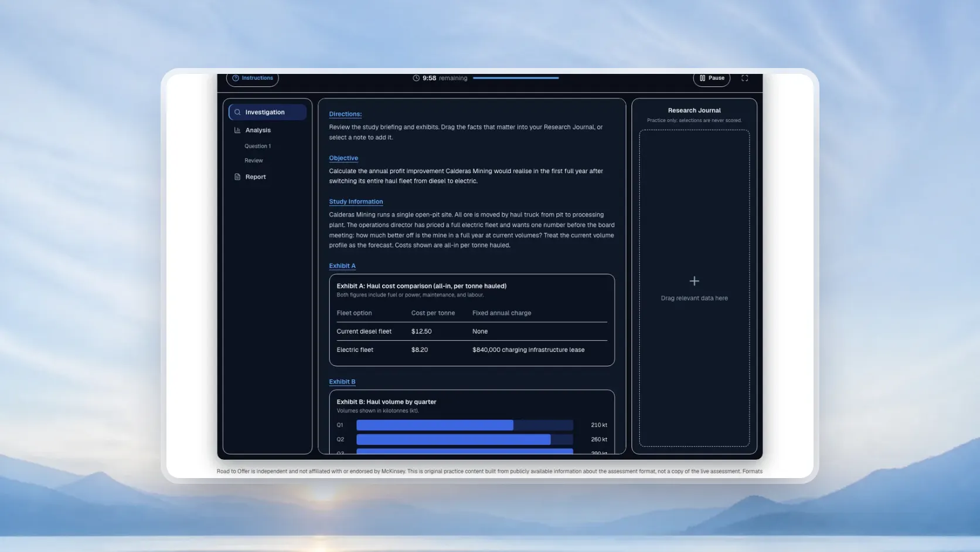Click the Study Information heading
980x552 pixels.
click(x=356, y=201)
